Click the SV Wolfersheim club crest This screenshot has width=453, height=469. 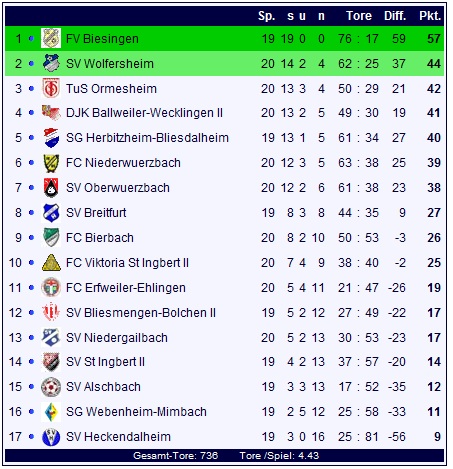(x=51, y=63)
